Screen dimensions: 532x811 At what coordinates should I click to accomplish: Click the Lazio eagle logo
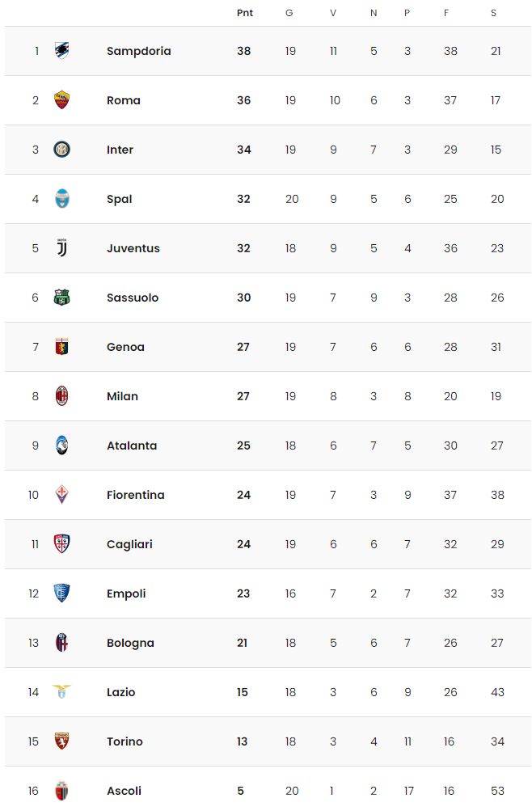tap(62, 691)
